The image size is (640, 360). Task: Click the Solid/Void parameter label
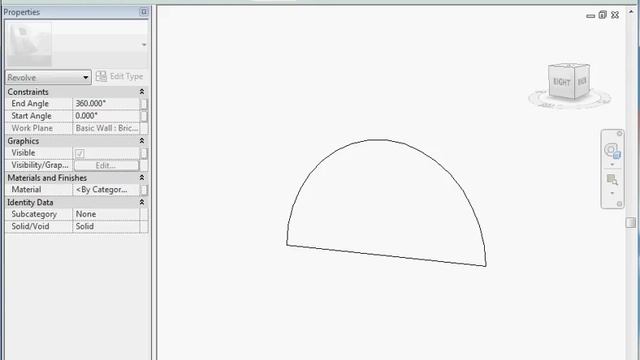pyautogui.click(x=30, y=227)
